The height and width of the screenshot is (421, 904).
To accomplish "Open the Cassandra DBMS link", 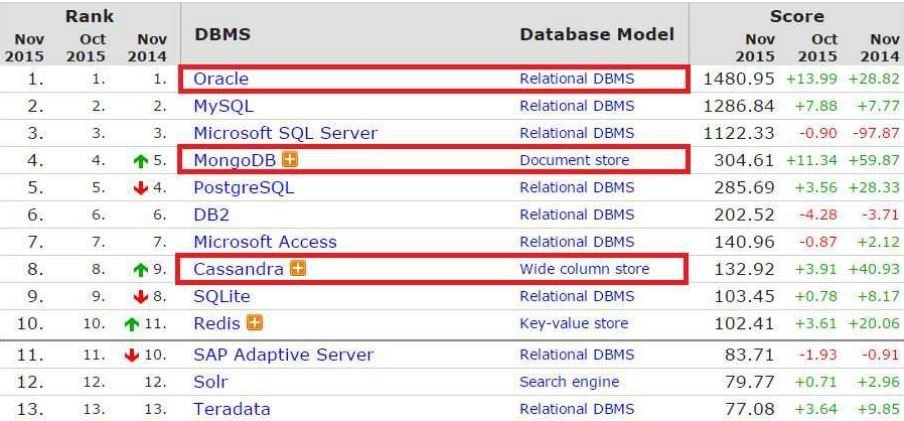I will (238, 269).
